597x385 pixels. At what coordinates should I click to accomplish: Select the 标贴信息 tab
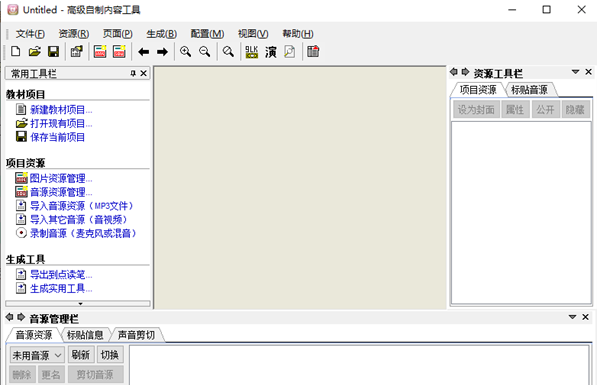coord(85,335)
